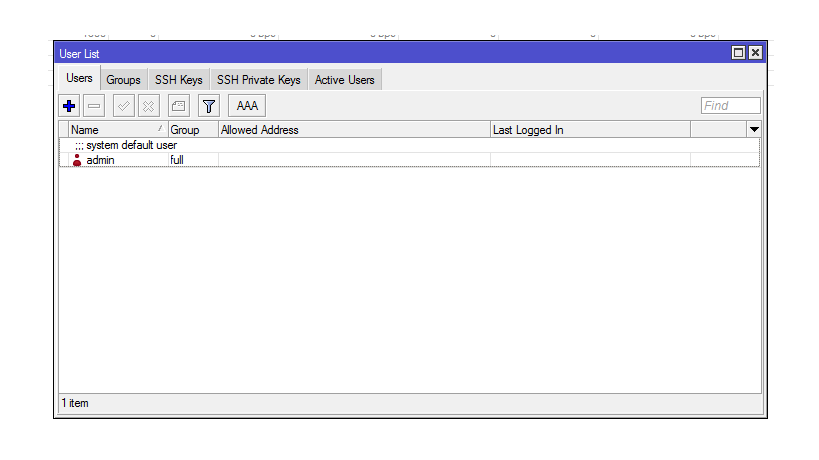Open AAA settings button
This screenshot has width=819, height=460.
(247, 106)
